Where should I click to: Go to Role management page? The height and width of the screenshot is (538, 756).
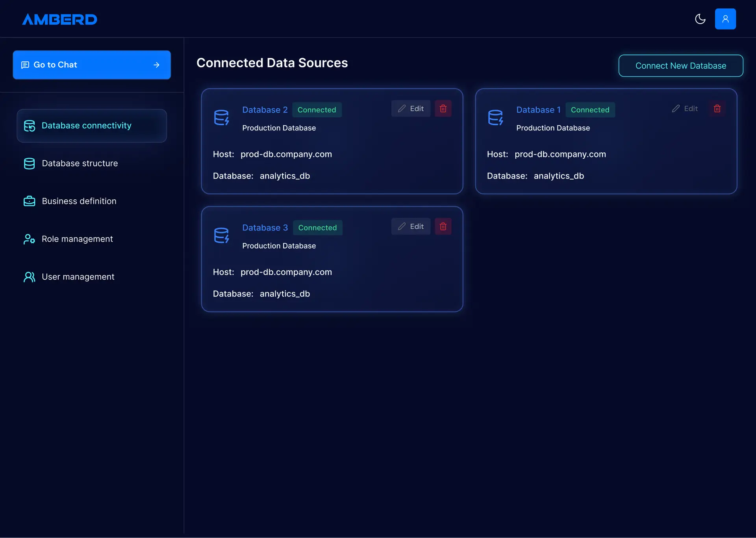[77, 239]
